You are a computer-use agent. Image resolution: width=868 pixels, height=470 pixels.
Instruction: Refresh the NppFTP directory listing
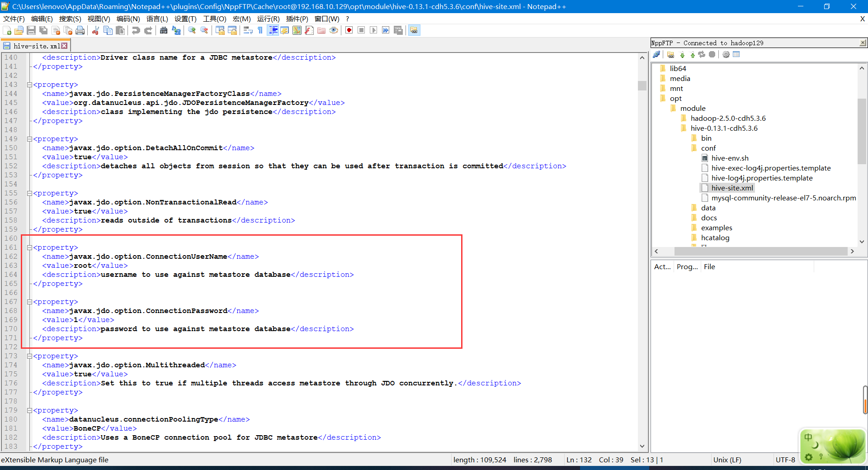[x=702, y=55]
